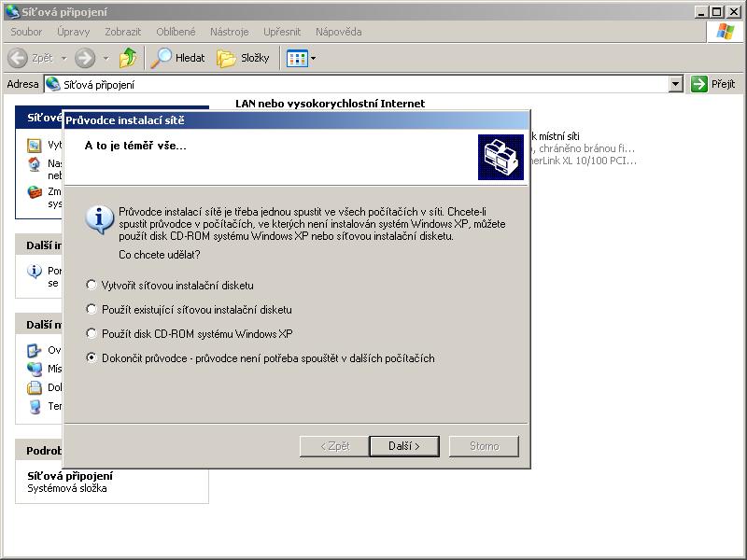Click the Přejít go button
Image resolution: width=747 pixels, height=560 pixels.
click(713, 84)
